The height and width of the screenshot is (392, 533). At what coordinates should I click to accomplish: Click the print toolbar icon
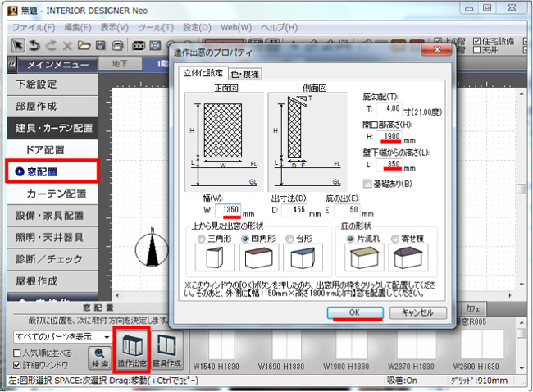(x=118, y=43)
